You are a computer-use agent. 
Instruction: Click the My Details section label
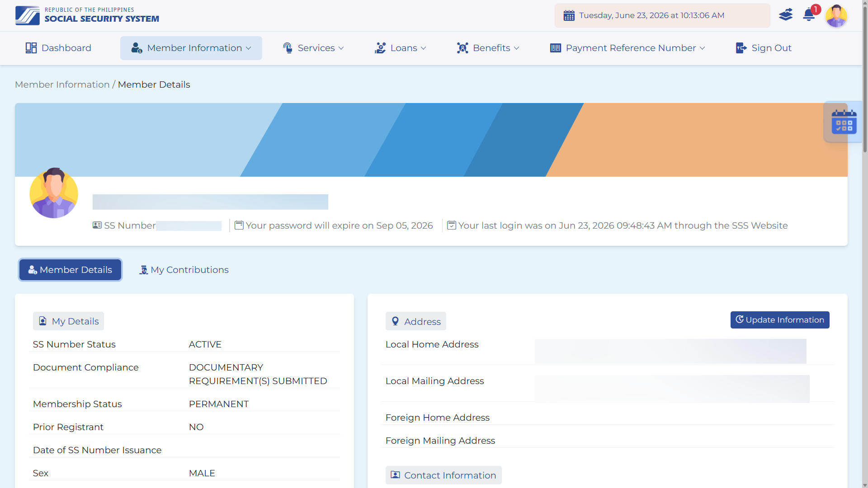[68, 321]
